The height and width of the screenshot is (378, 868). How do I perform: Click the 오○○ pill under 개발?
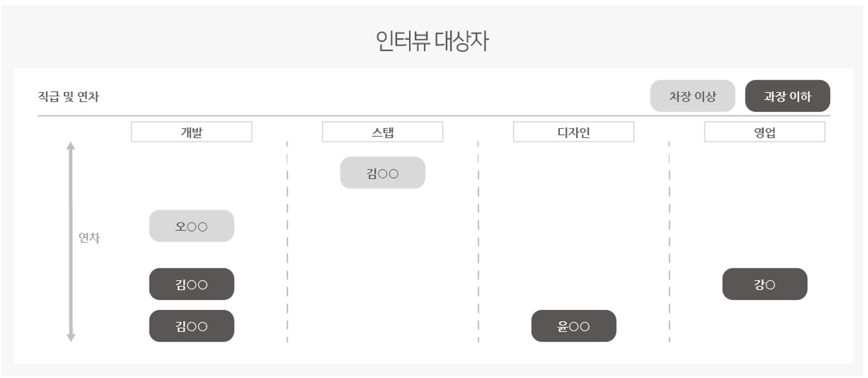click(192, 226)
